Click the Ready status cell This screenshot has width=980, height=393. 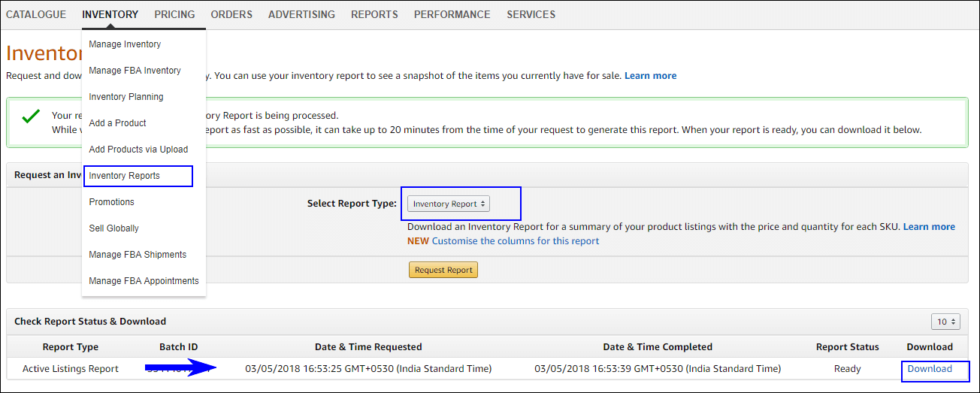point(848,369)
